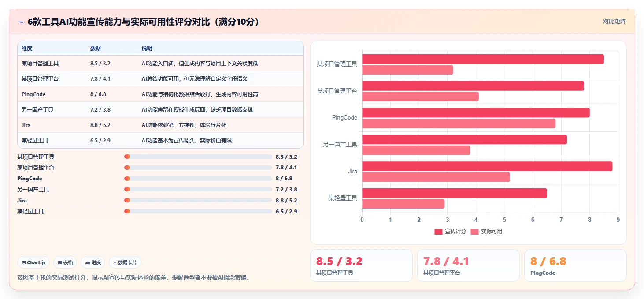The image size is (644, 299).
Task: Click the 数据 column header
Action: [96, 48]
